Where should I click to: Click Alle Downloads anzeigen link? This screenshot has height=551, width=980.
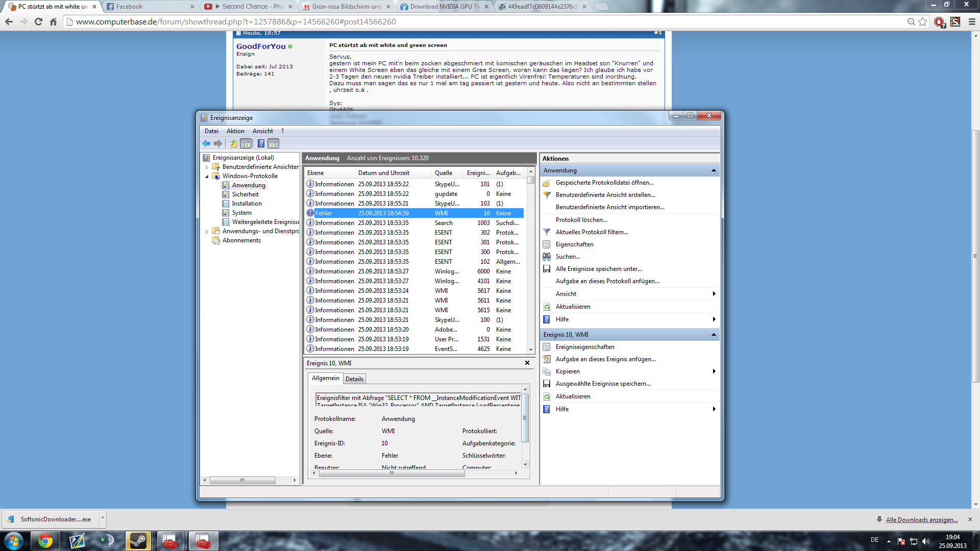tap(921, 520)
